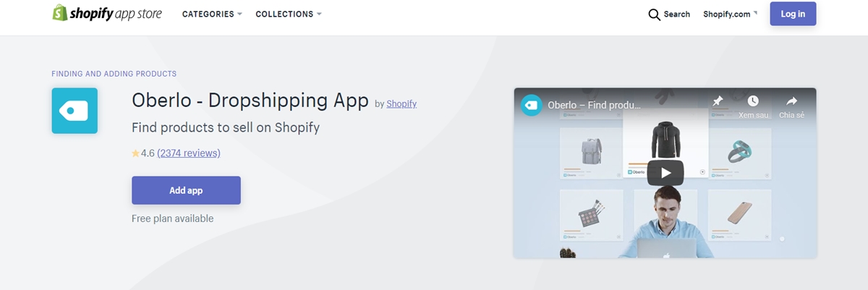This screenshot has height=290, width=868.
Task: Click the Oberlo channel avatar in video
Action: 532,105
